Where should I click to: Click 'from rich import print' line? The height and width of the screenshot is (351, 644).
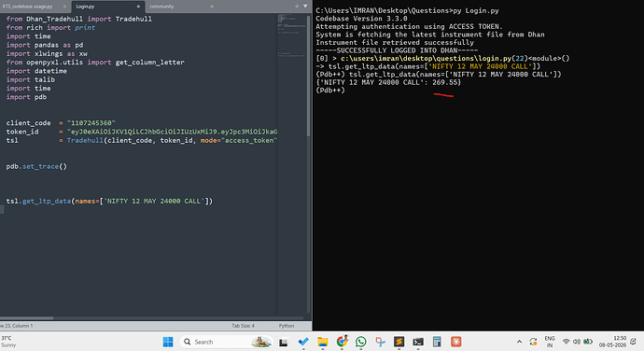tap(50, 27)
